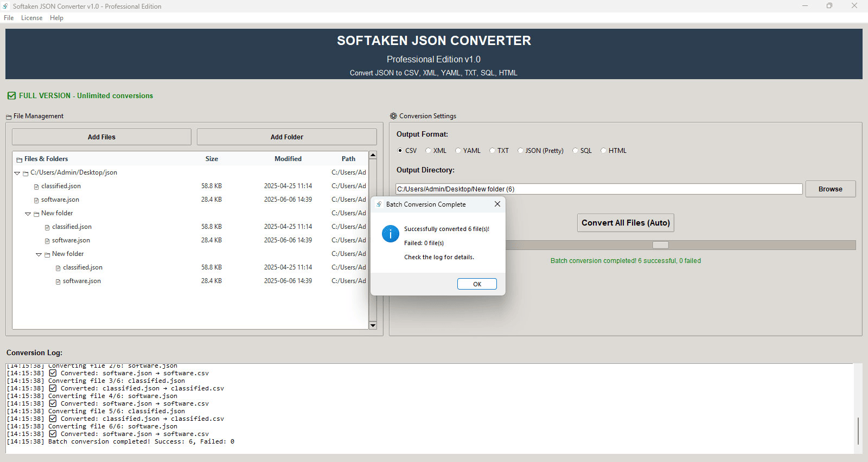Click file icon of classified.json under Desktop/json root
The width and height of the screenshot is (868, 462).
(36, 187)
